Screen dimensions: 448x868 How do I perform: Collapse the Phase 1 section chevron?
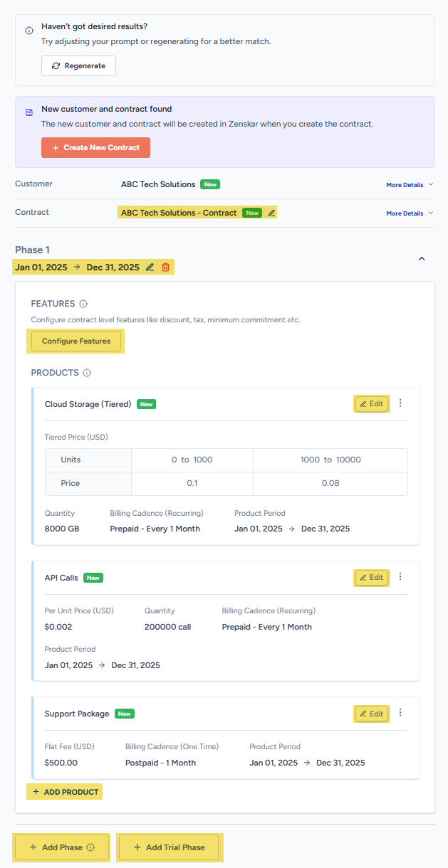tap(422, 259)
